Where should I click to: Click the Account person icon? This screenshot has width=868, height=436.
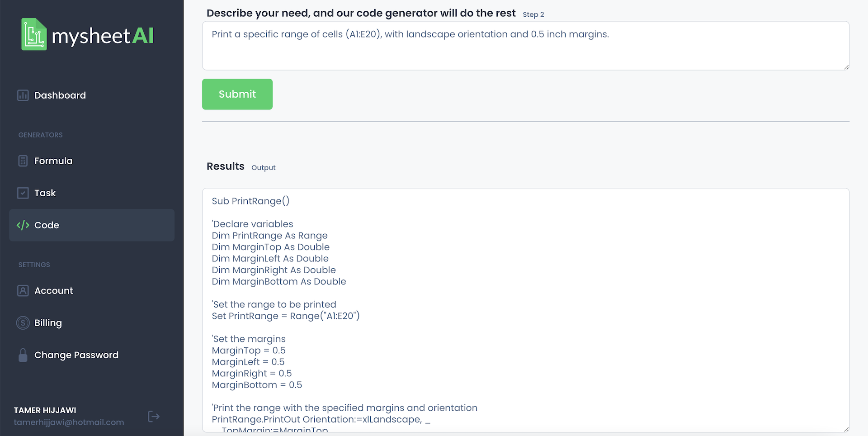23,291
